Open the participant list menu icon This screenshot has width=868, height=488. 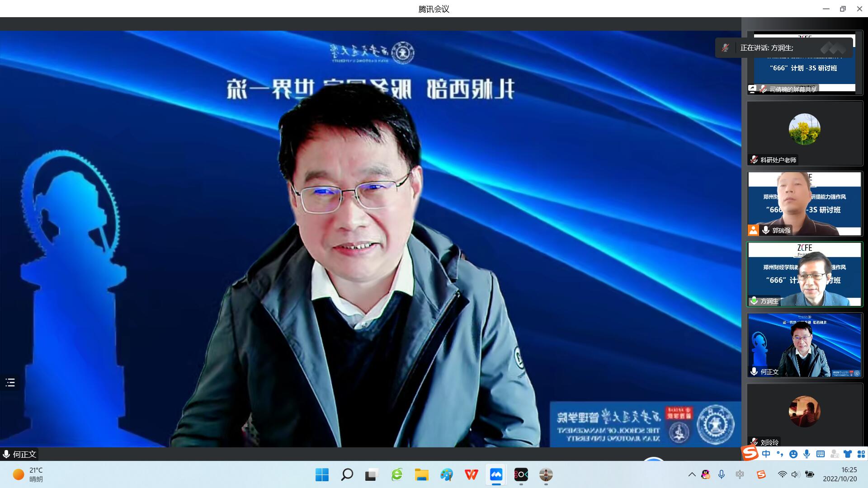[10, 383]
